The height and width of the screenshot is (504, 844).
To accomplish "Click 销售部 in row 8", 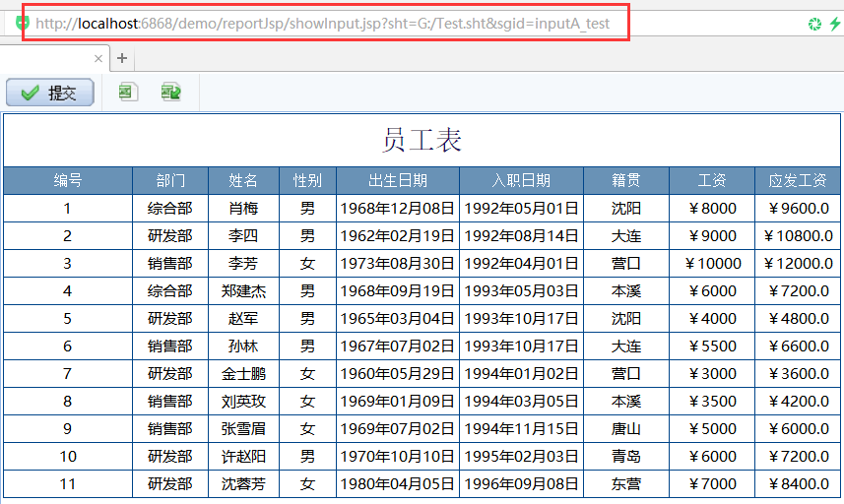I will (x=170, y=402).
